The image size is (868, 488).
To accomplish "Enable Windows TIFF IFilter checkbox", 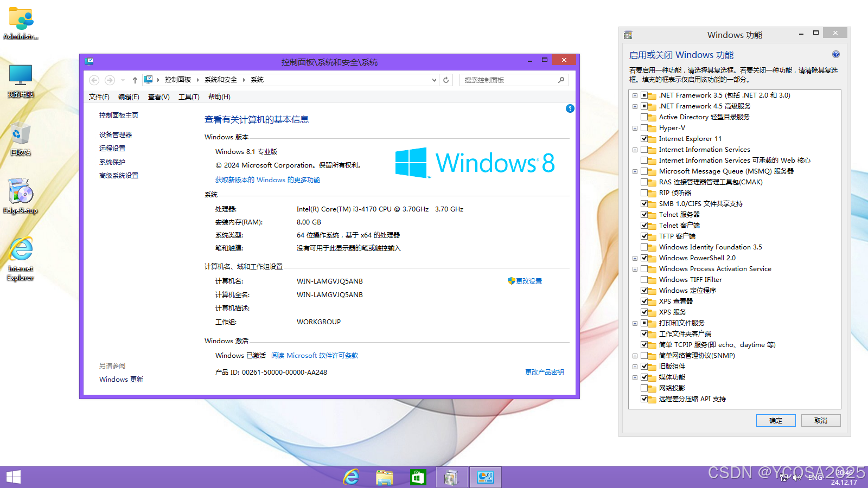I will pos(644,280).
